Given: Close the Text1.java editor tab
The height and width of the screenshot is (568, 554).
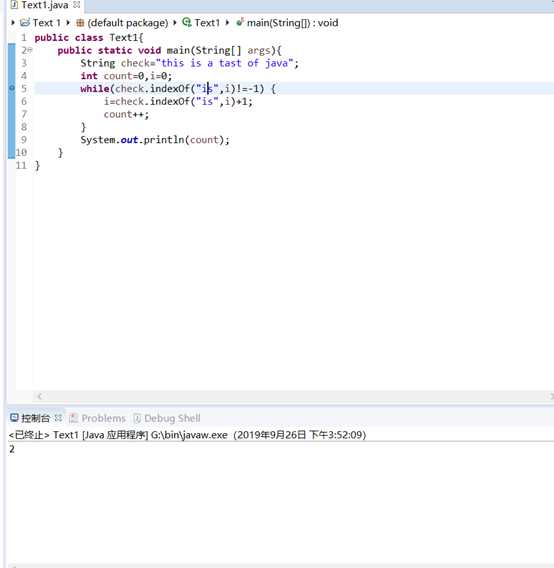Looking at the screenshot, I should 76,5.
